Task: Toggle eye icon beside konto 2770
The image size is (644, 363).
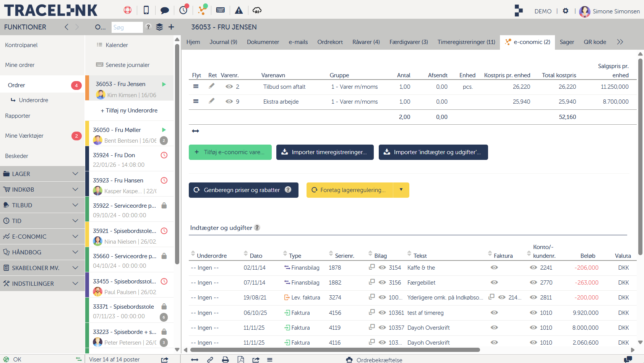Action: point(533,283)
